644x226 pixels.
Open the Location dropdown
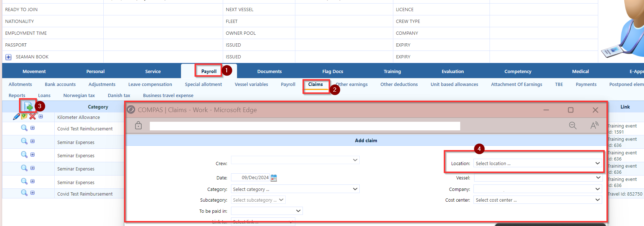tap(537, 163)
